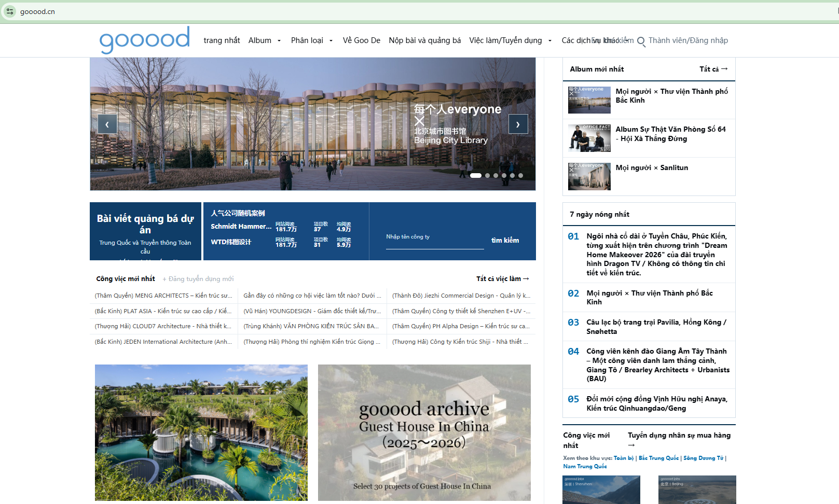This screenshot has height=504, width=839.
Task: View all jobs via Tất cả việc làm
Action: click(x=503, y=279)
